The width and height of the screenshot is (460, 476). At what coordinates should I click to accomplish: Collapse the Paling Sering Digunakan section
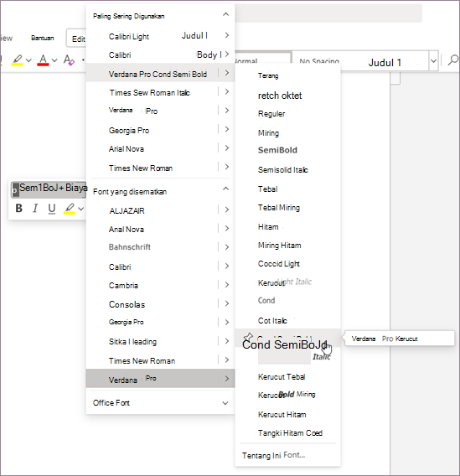(x=225, y=14)
